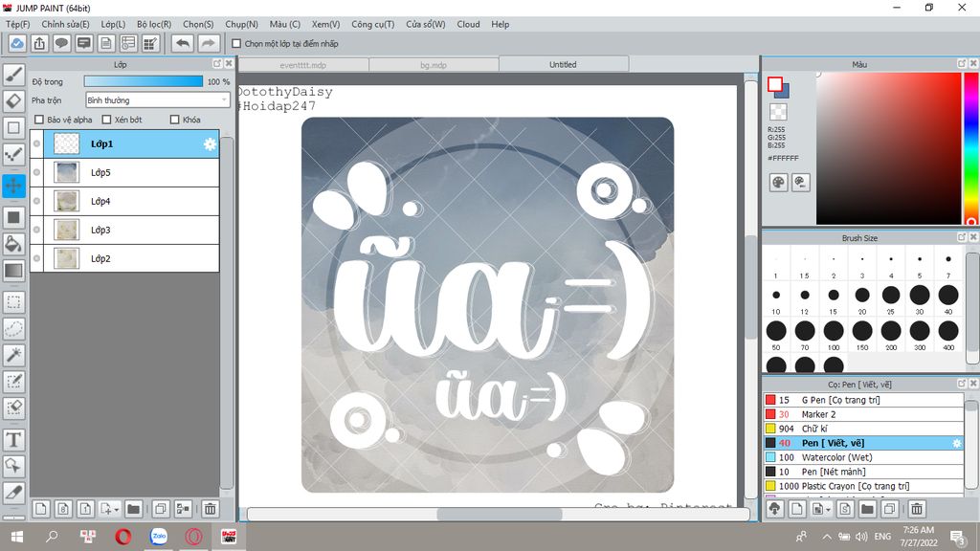
Task: Select the Untitled document tab
Action: click(563, 64)
